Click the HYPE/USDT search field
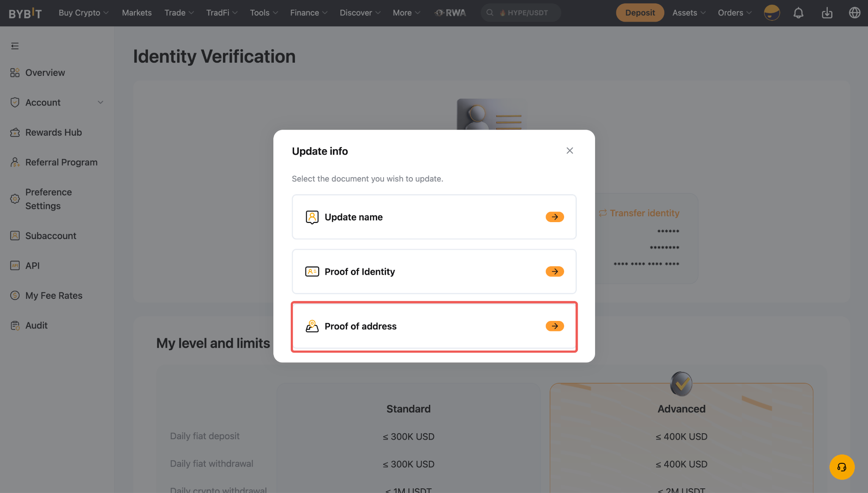 click(x=520, y=13)
